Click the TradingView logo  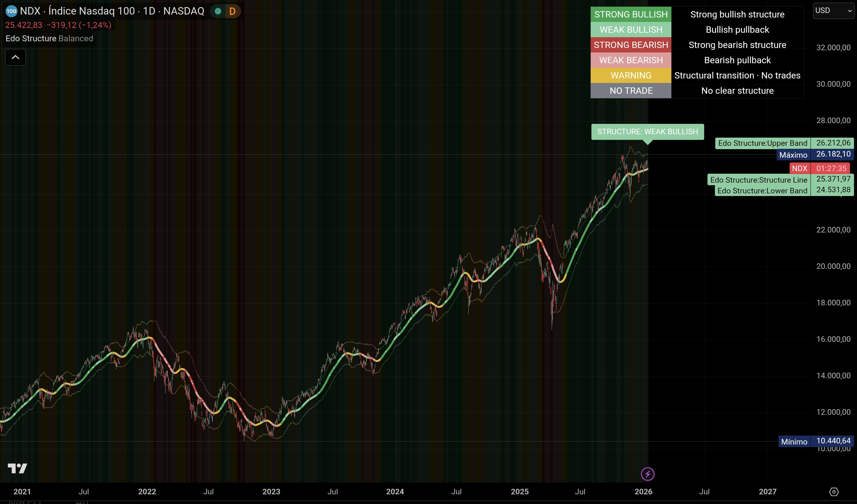tap(17, 468)
